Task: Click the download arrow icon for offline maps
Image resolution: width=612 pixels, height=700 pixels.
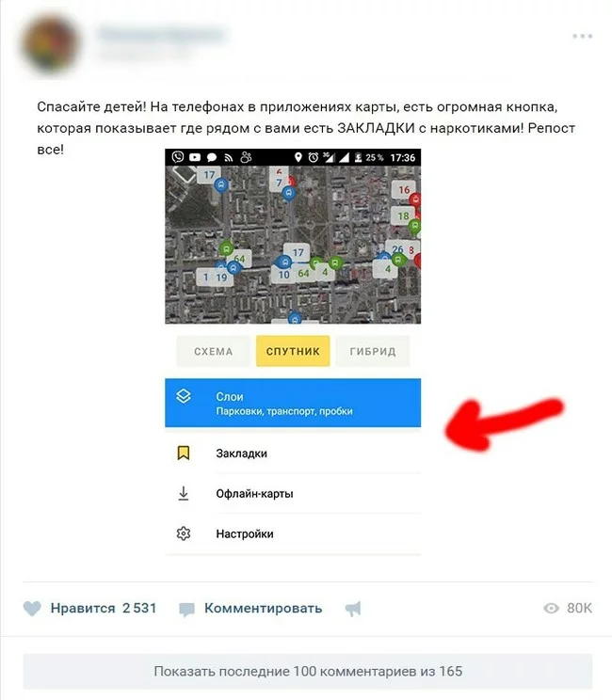Action: coord(184,493)
